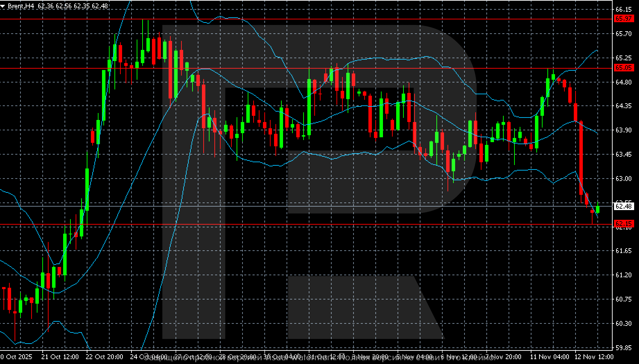Click the 21 Oct 12:00 time axis label
Image resolution: width=639 pixels, height=364 pixels.
tap(60, 356)
